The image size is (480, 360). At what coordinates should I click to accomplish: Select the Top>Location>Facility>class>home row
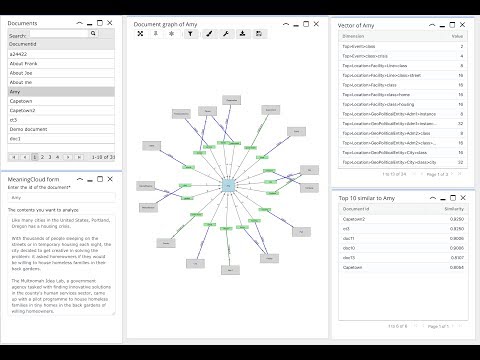(403, 95)
